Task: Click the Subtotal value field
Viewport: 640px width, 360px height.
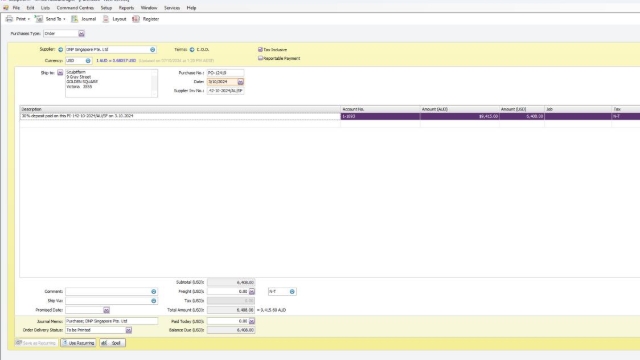Action: 231,282
